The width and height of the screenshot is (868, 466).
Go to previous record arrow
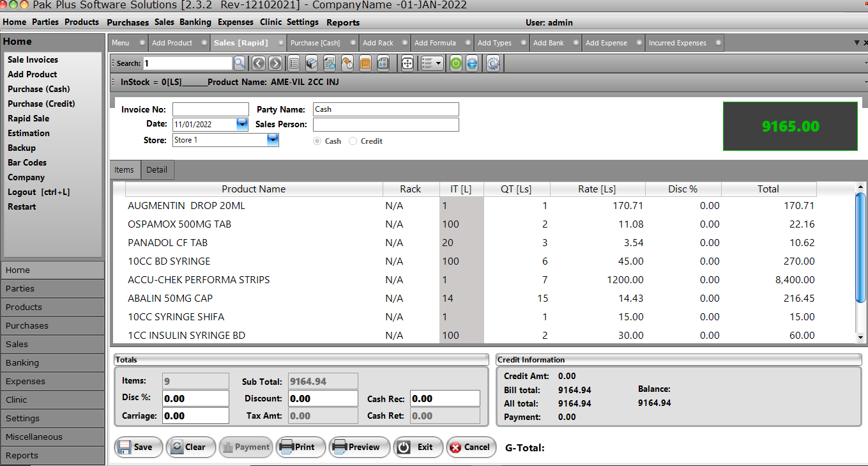[258, 63]
